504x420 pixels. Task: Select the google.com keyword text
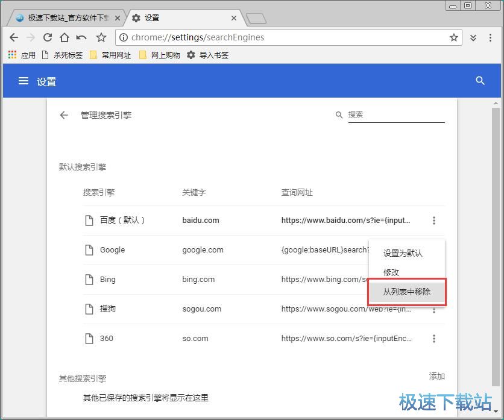(x=203, y=250)
